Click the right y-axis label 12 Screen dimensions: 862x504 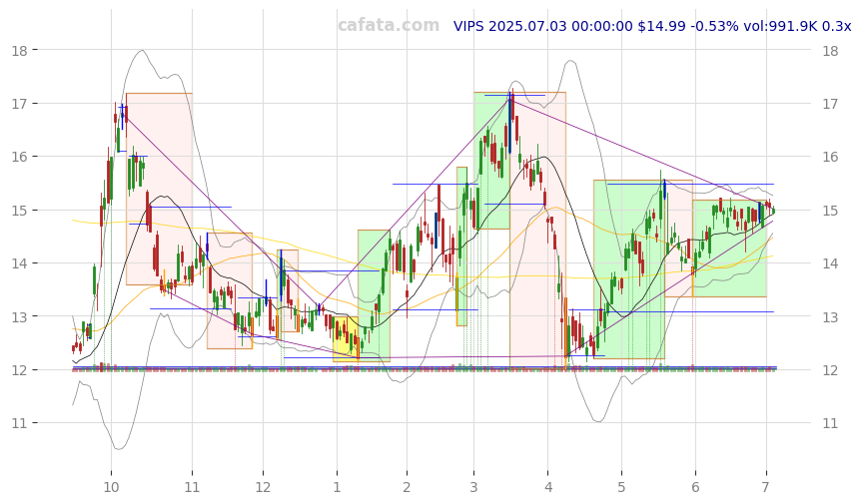[831, 370]
